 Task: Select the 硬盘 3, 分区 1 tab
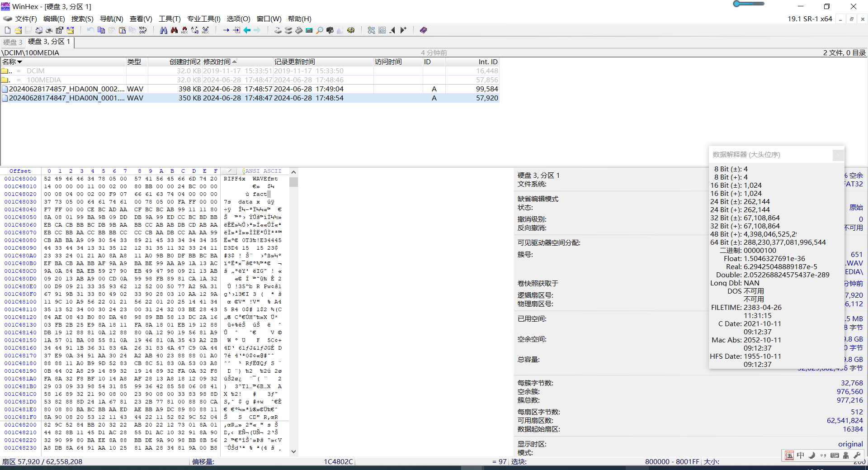point(49,42)
